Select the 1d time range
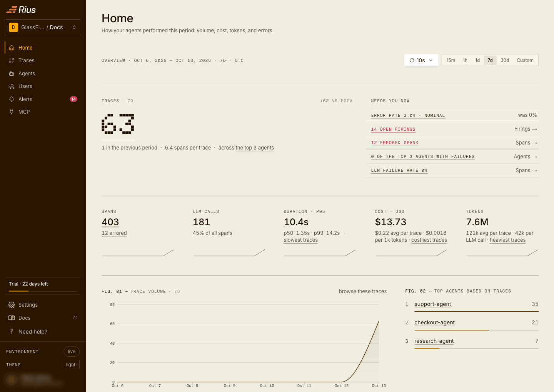Screen dimensions: 554x392 point(477,60)
